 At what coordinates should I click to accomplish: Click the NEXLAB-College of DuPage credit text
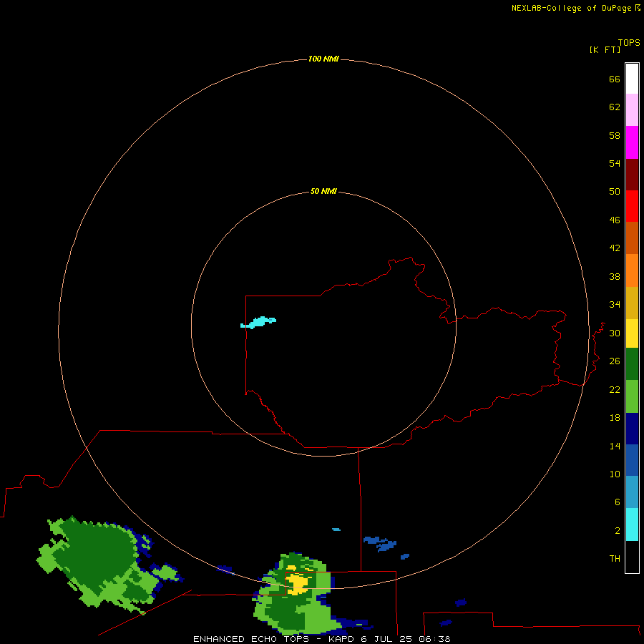571,8
